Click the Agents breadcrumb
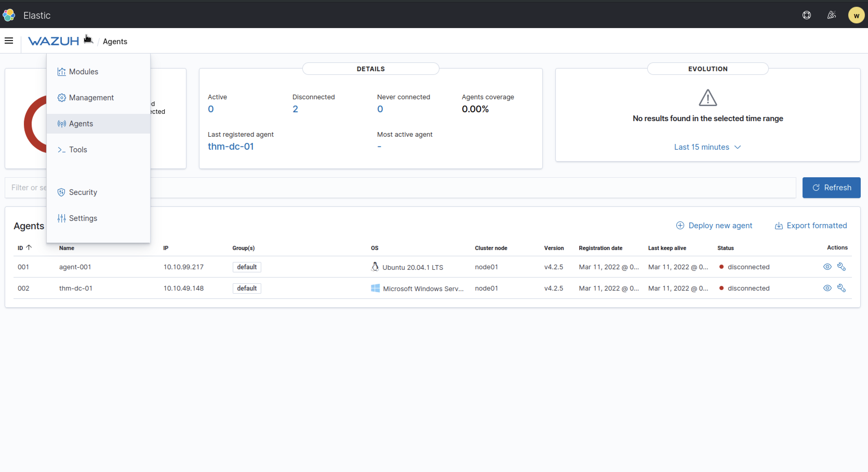Screen dimensions: 868x472 (x=115, y=42)
